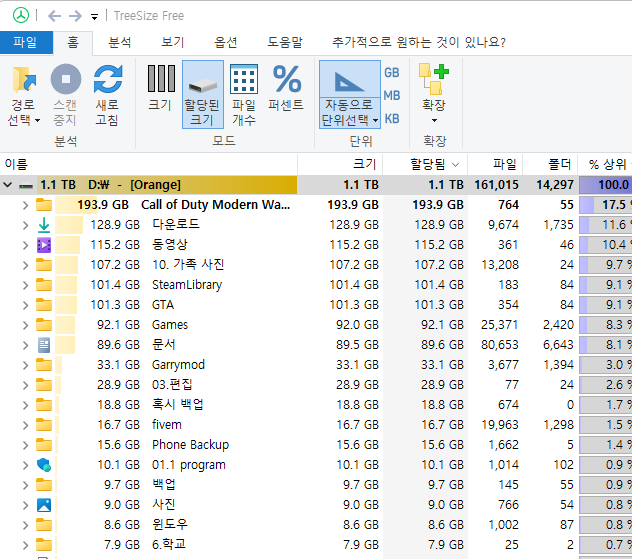Click the 03.편집 folder icon

(44, 385)
